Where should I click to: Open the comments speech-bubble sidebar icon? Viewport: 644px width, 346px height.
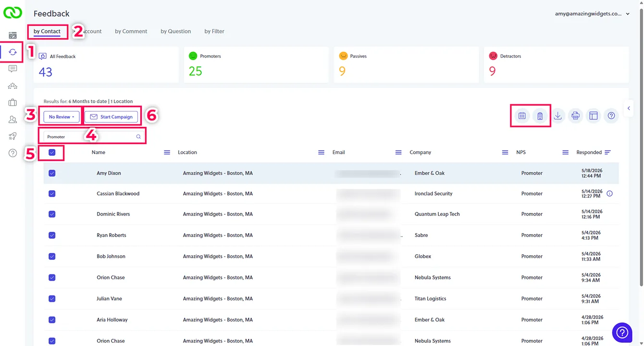[x=12, y=69]
